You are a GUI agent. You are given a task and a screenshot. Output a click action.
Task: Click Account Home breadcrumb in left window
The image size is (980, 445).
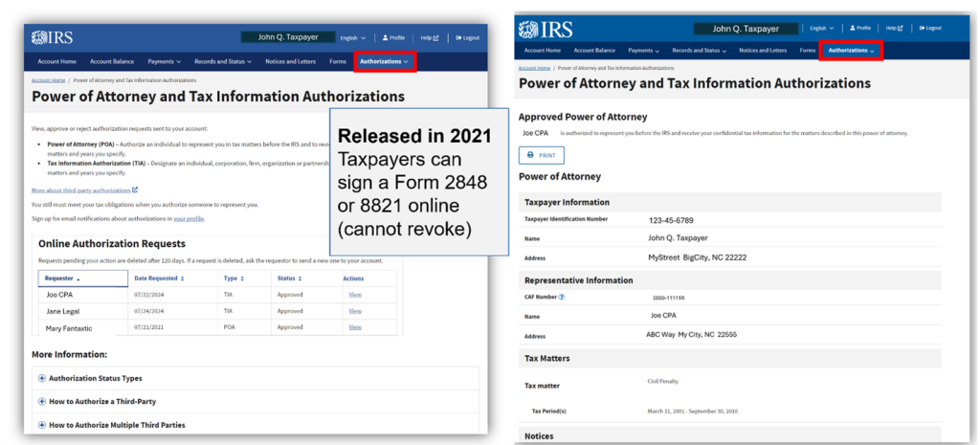tap(48, 80)
